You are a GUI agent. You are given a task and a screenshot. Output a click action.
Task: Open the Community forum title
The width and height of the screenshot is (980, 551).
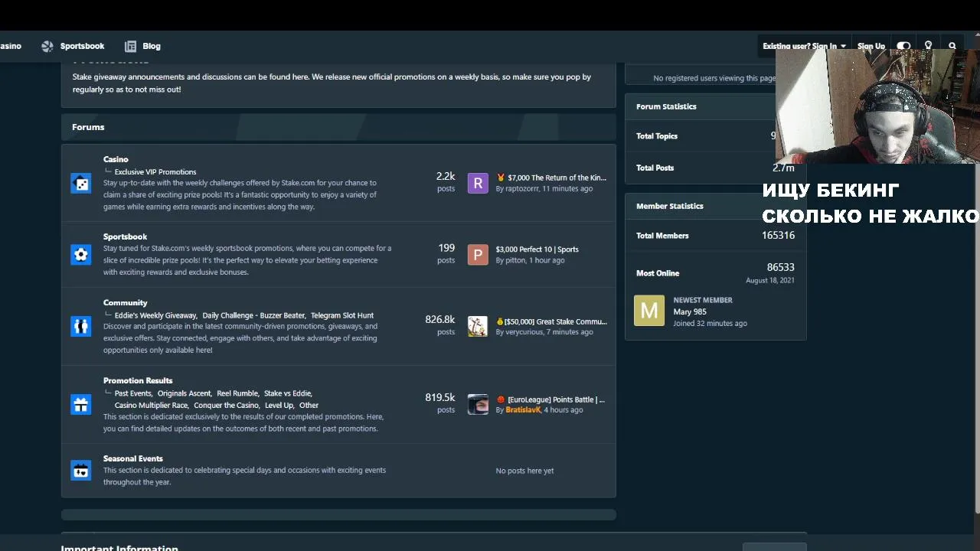[125, 302]
